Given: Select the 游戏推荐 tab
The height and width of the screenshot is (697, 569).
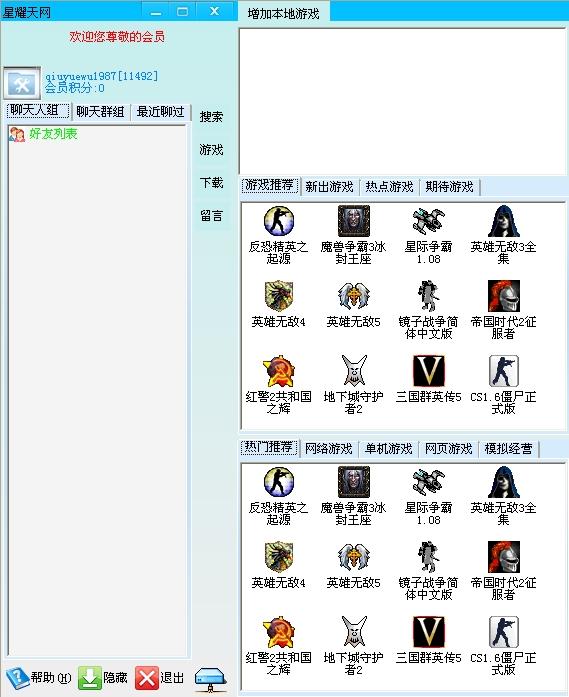Looking at the screenshot, I should tap(270, 185).
